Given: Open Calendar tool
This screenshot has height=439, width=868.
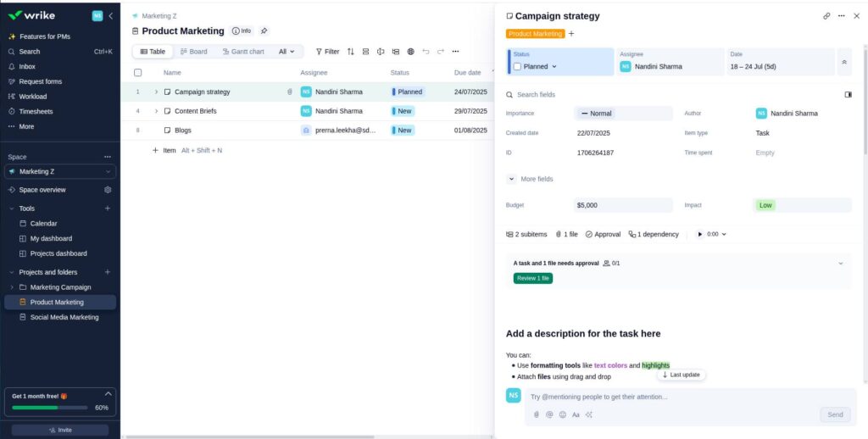Looking at the screenshot, I should (43, 224).
